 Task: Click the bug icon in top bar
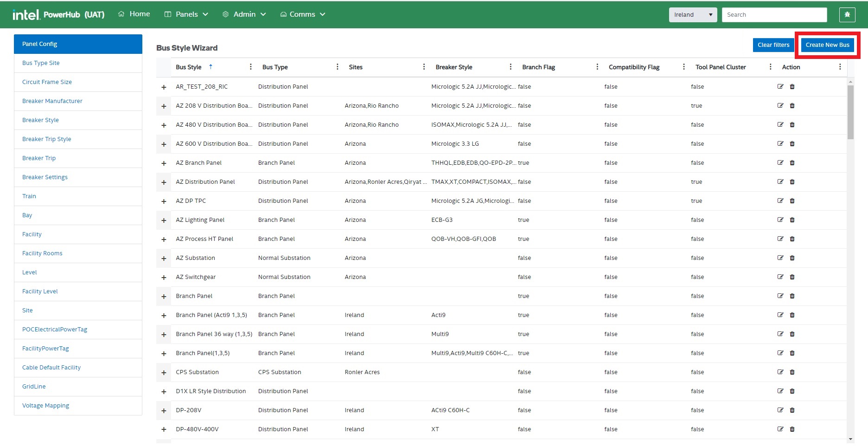pos(847,15)
